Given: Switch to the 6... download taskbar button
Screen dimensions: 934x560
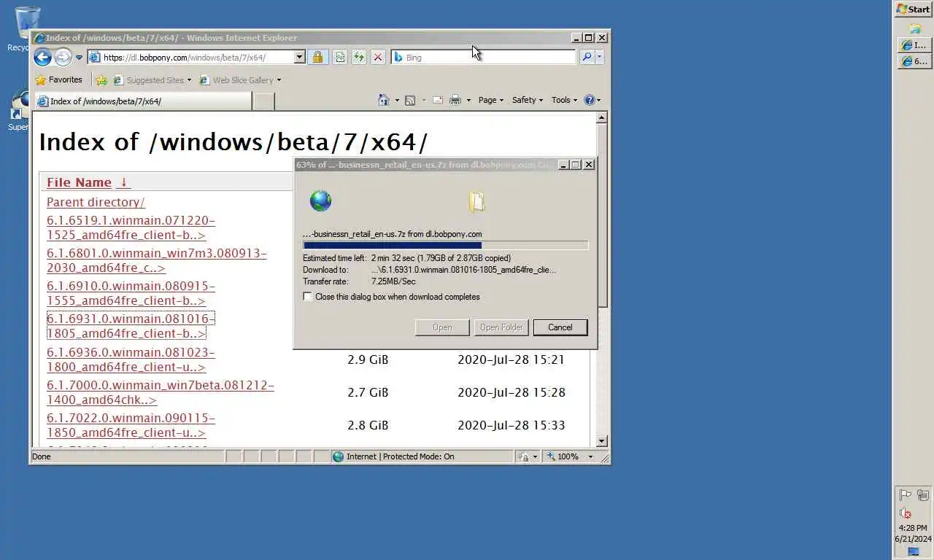Looking at the screenshot, I should pyautogui.click(x=914, y=61).
